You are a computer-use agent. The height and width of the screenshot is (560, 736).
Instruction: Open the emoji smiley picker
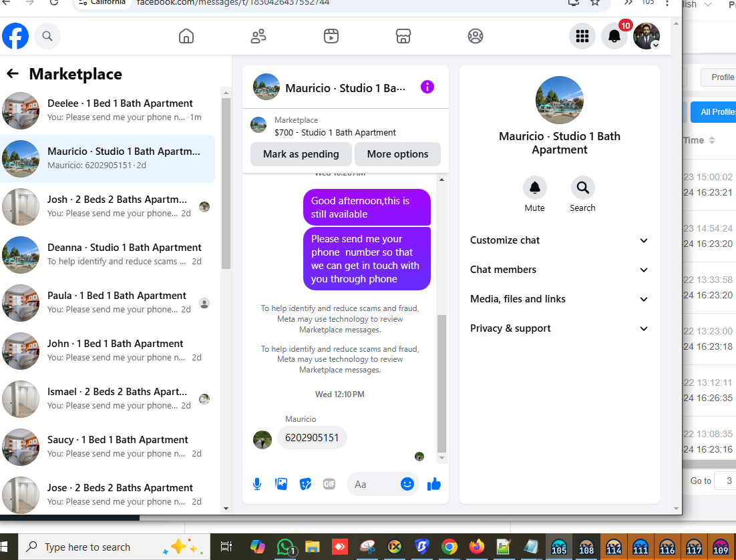pyautogui.click(x=407, y=484)
